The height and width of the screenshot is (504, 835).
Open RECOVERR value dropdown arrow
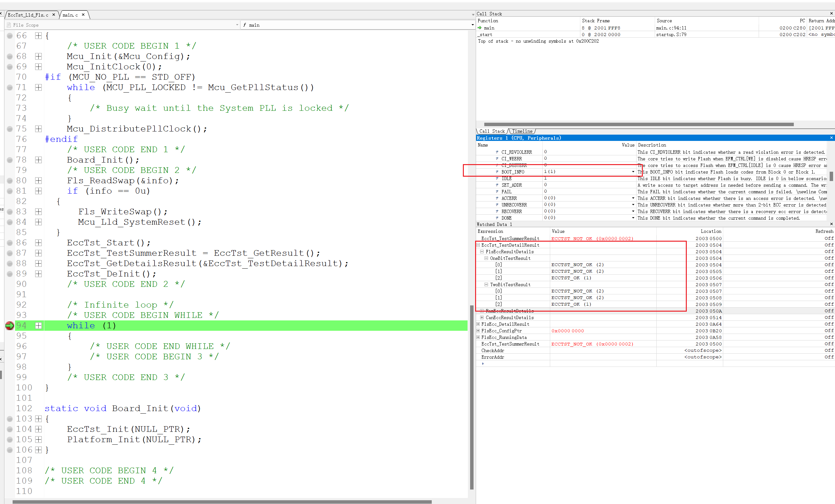pyautogui.click(x=633, y=211)
